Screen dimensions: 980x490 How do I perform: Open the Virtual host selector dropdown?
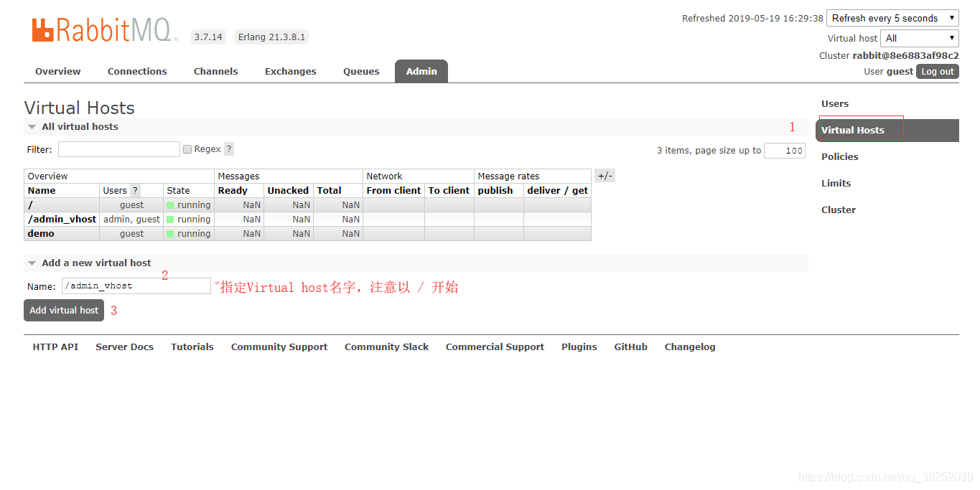pyautogui.click(x=920, y=38)
